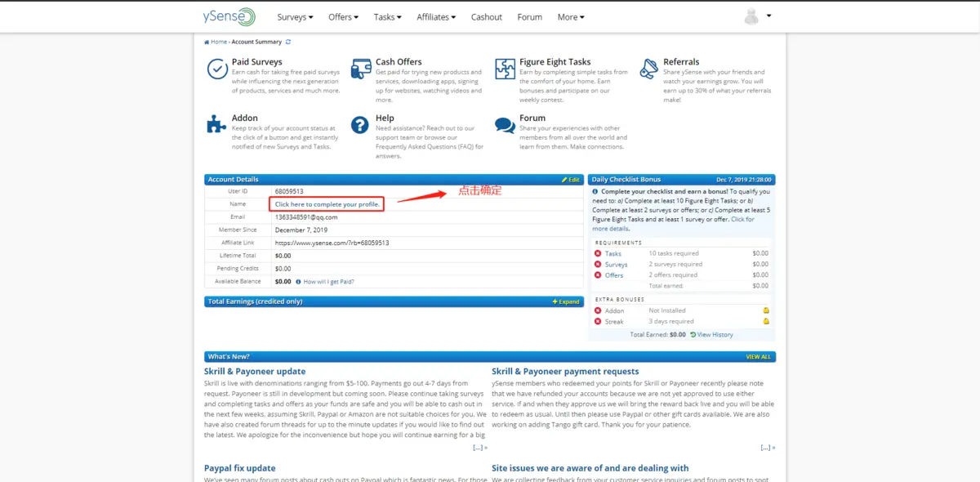Click the Help question mark icon
The image size is (980, 482).
tap(360, 125)
